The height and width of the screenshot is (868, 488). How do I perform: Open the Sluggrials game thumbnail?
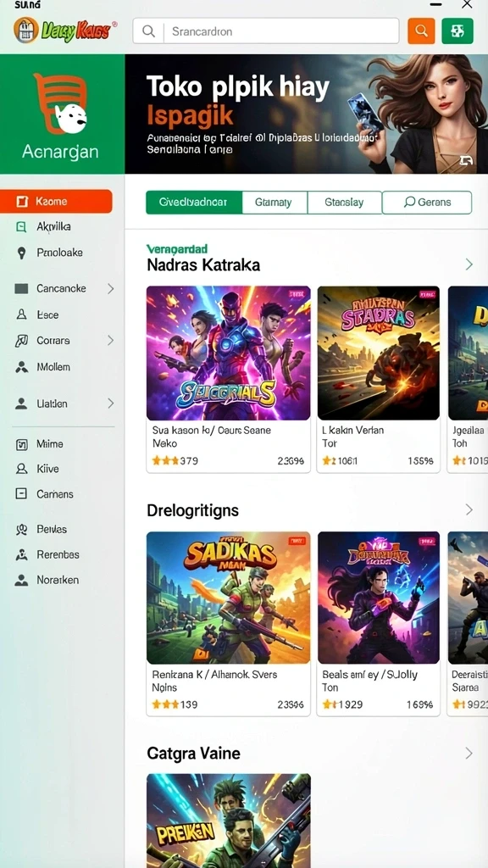[x=229, y=353]
